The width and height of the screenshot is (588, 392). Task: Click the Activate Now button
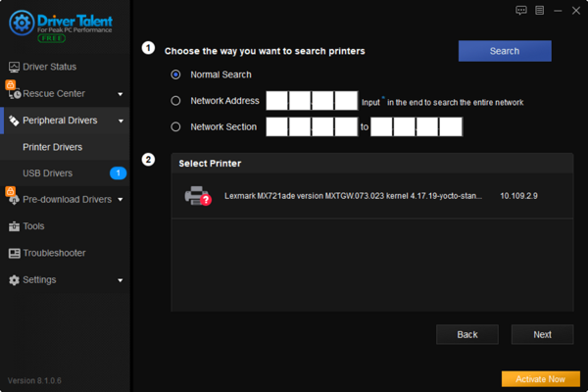click(x=540, y=379)
